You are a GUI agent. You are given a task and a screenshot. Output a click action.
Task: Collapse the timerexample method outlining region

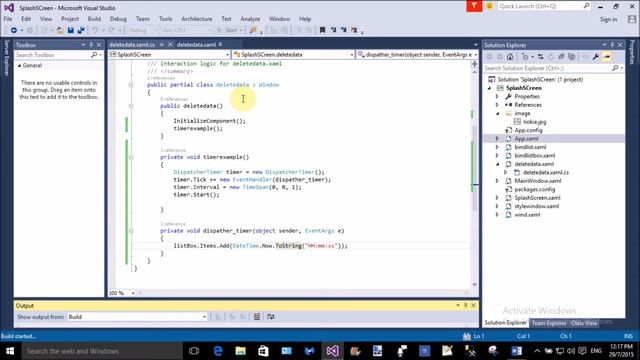[x=131, y=157]
